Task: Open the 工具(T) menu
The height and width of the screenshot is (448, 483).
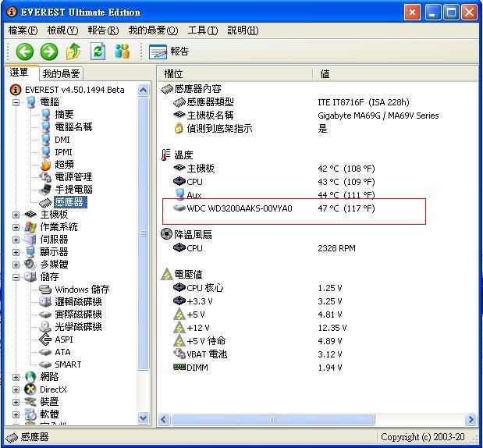Action: [x=203, y=30]
